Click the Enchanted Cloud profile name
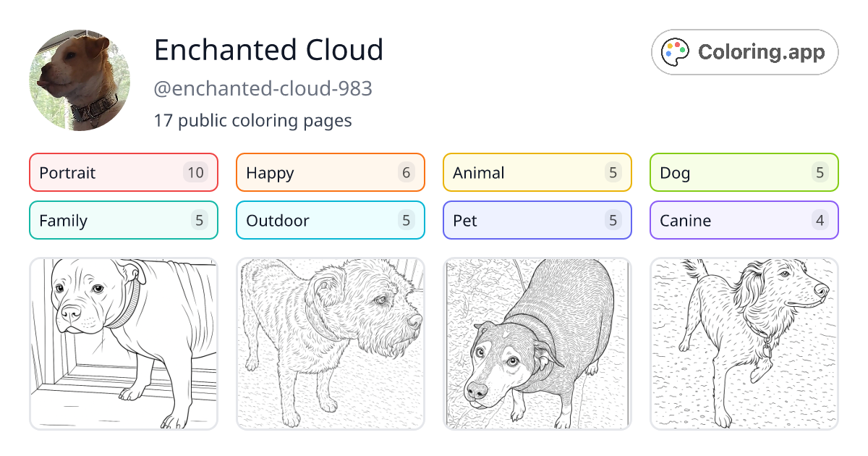The image size is (868, 456). click(x=268, y=51)
